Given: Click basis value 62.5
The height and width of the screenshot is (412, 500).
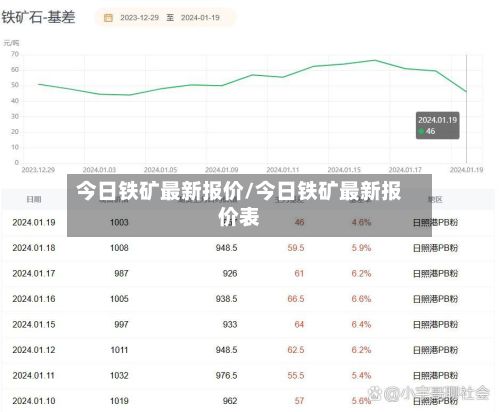Looking at the screenshot, I should click(296, 350).
